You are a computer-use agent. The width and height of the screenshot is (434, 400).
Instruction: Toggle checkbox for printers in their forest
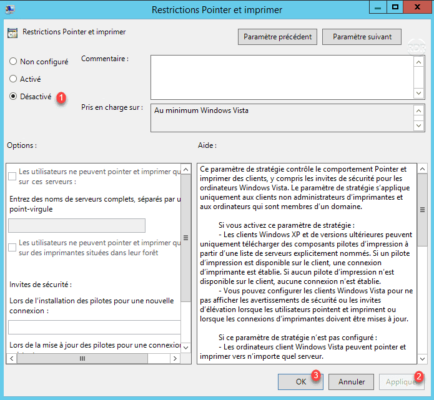coord(12,247)
